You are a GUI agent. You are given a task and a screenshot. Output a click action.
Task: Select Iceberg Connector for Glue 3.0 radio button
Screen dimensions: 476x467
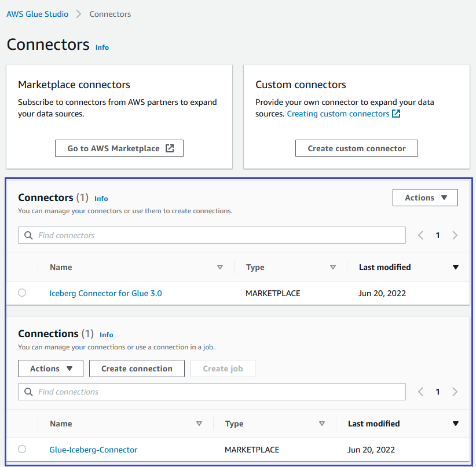(x=22, y=293)
